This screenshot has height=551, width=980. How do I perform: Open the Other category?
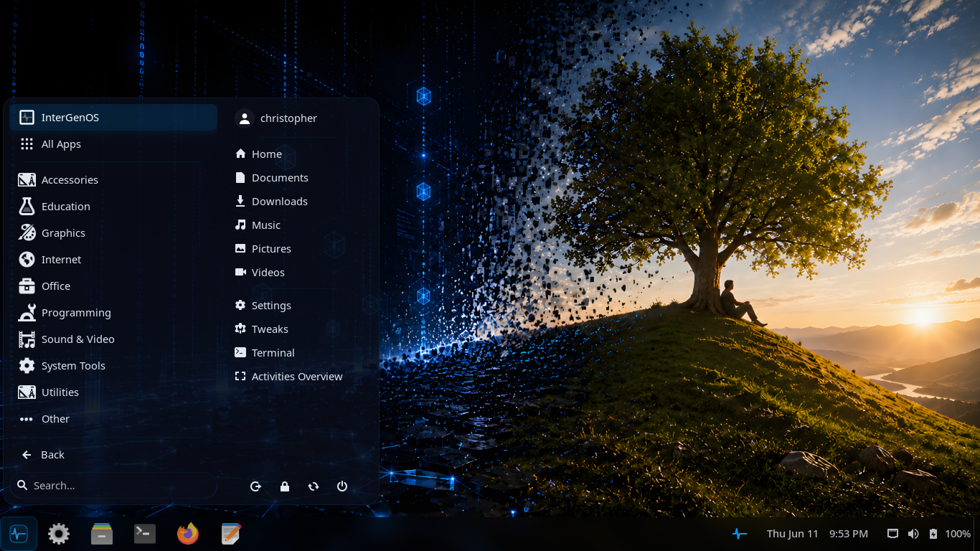[x=113, y=419]
